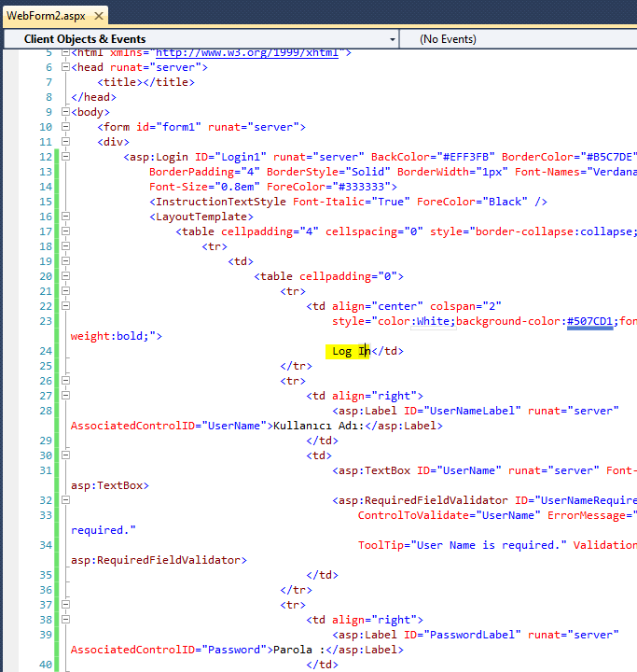Click ID="Login1" attribute on line 12
Screen dimensions: 637x672
[x=230, y=158]
